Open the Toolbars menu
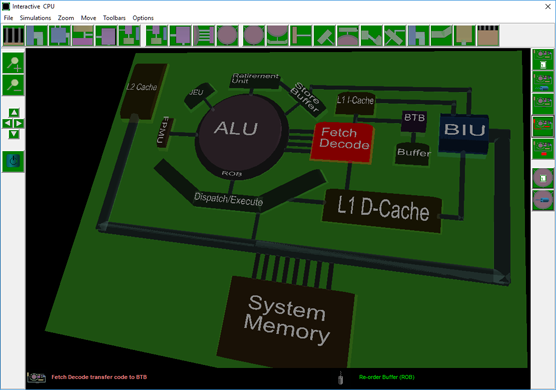Screen dimensions: 556x390 pos(114,18)
